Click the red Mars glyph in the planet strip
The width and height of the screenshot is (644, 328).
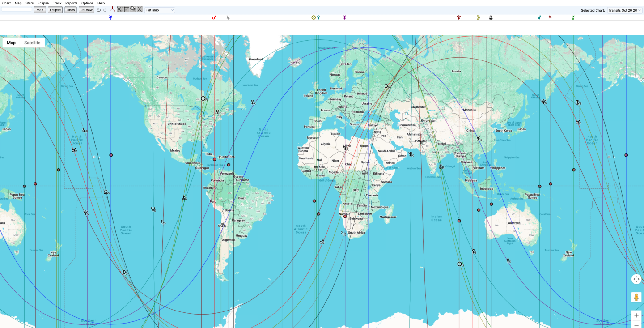(x=214, y=17)
